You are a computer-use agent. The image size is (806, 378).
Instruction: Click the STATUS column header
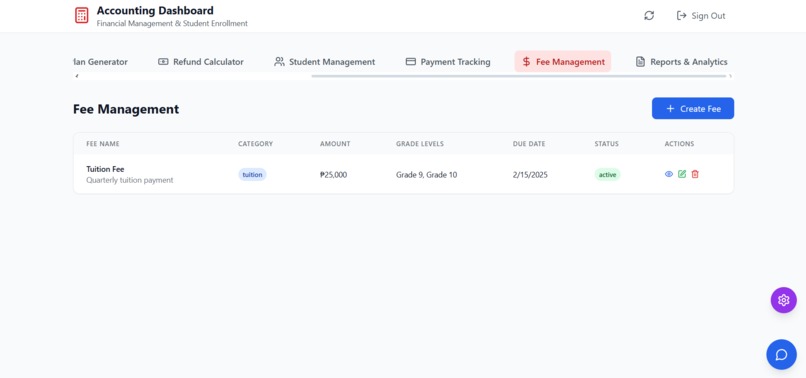[607, 144]
